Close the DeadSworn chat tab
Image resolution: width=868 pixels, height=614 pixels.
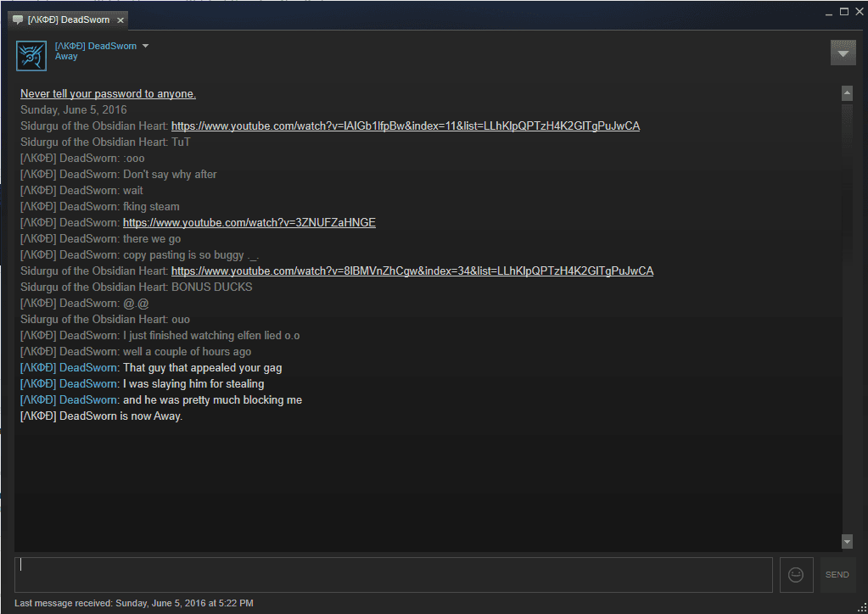pos(120,20)
